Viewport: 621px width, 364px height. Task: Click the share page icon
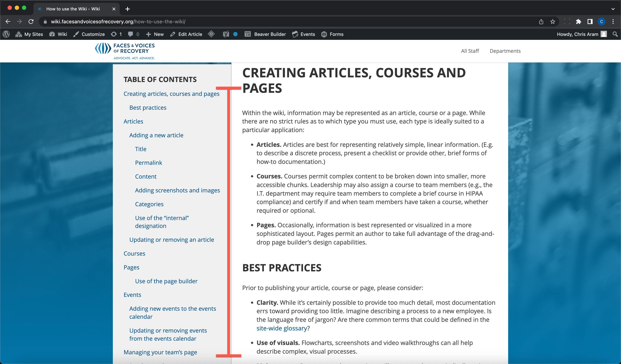pos(541,22)
